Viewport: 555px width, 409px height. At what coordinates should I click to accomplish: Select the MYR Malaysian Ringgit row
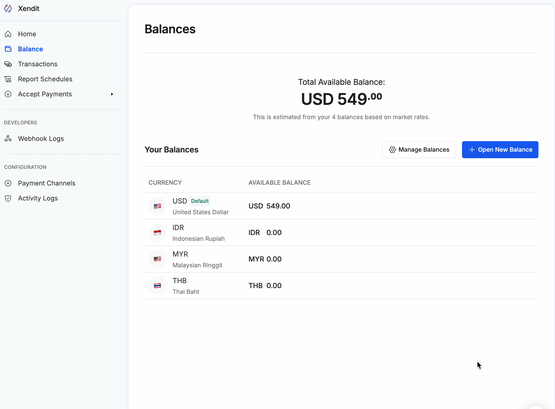pyautogui.click(x=341, y=259)
